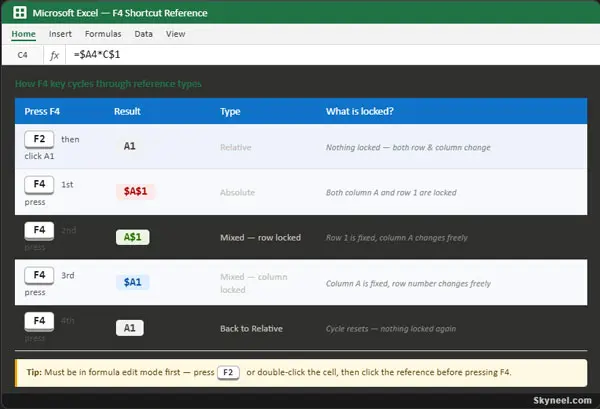Click the F4 key labeled 1st press
Image resolution: width=600 pixels, height=409 pixels.
coord(39,184)
